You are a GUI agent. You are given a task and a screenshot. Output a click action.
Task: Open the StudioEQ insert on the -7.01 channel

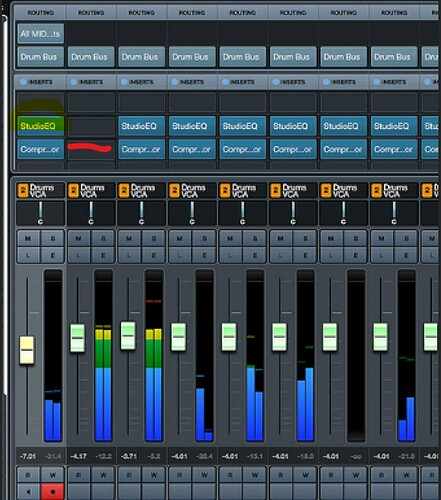pyautogui.click(x=41, y=126)
